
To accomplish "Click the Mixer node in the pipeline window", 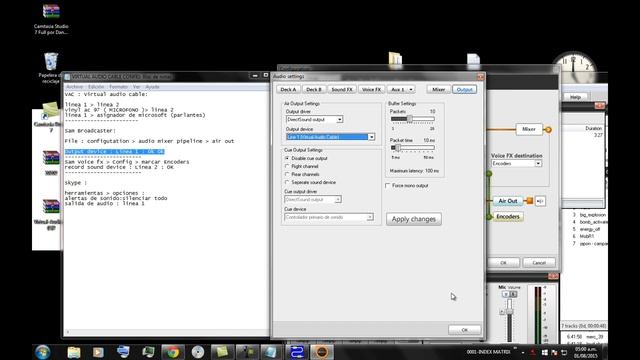I will pos(529,129).
